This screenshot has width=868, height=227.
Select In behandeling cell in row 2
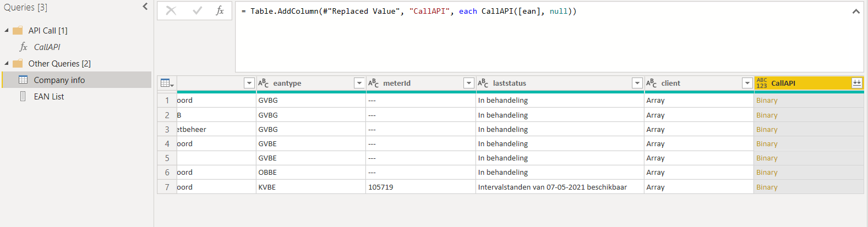[x=560, y=115]
